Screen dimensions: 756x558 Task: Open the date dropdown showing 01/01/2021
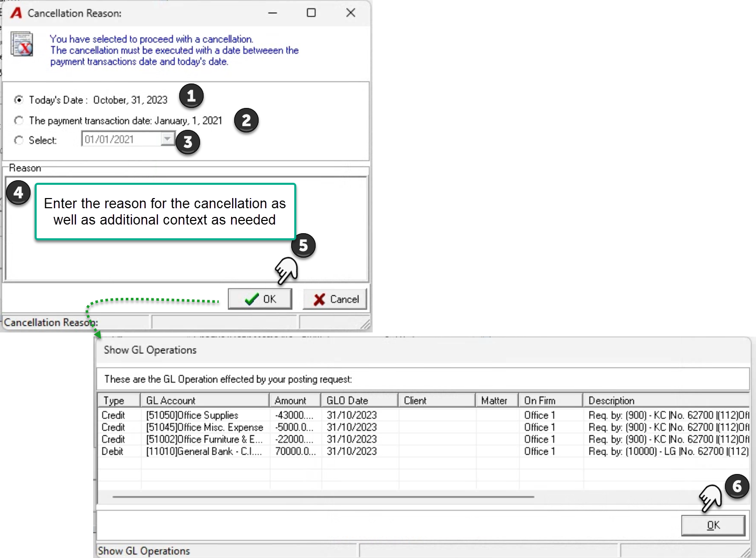pos(167,139)
